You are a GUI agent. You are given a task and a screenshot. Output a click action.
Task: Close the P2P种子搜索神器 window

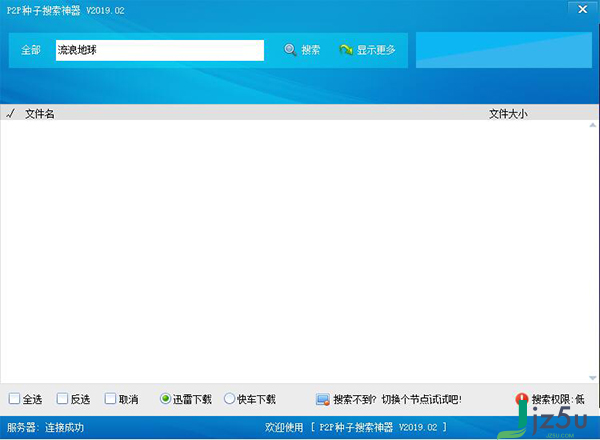tap(583, 9)
